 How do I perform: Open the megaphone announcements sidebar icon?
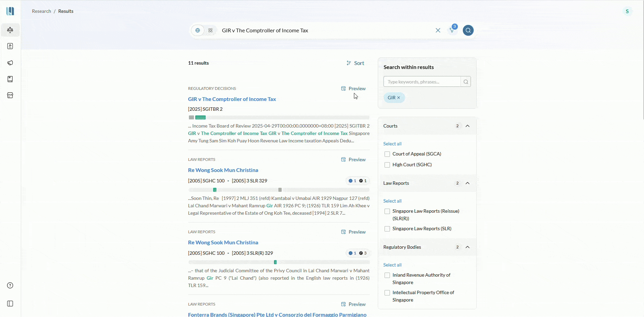pyautogui.click(x=10, y=63)
